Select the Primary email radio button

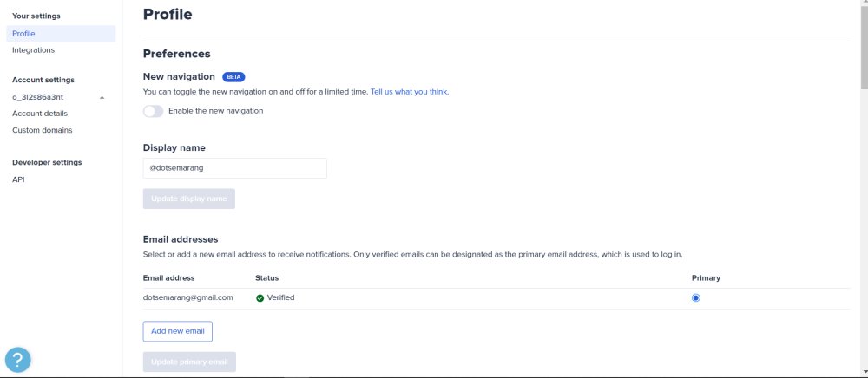tap(696, 297)
